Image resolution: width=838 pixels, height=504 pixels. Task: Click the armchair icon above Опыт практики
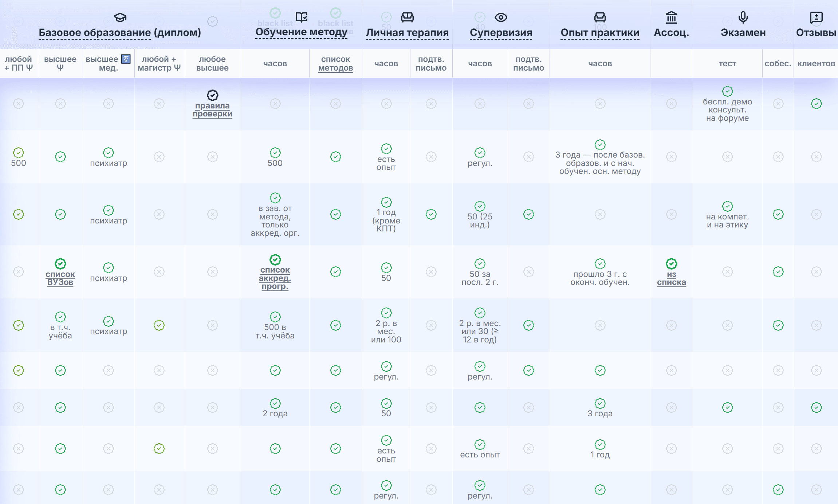coord(600,17)
